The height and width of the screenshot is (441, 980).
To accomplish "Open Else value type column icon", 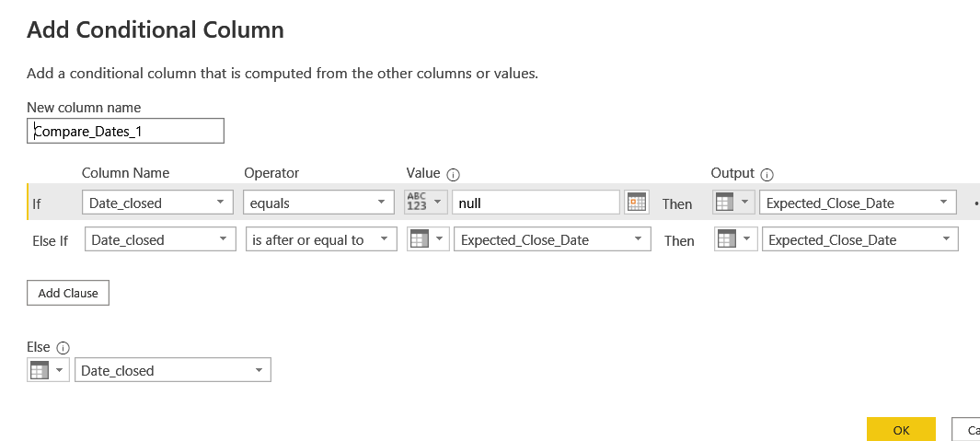I will point(48,370).
